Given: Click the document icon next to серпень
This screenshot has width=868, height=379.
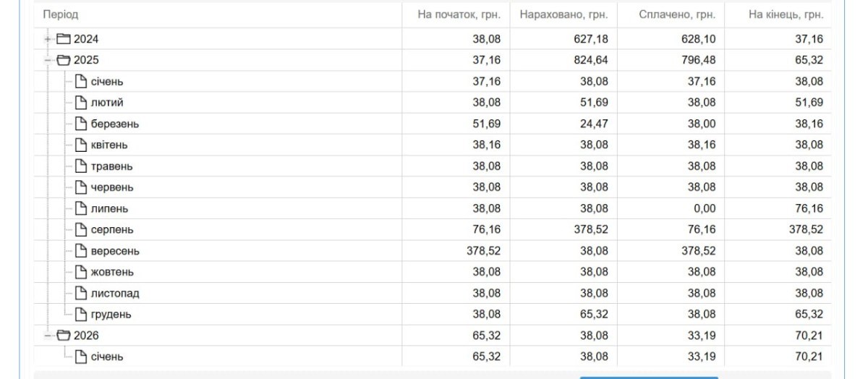Looking at the screenshot, I should [81, 229].
